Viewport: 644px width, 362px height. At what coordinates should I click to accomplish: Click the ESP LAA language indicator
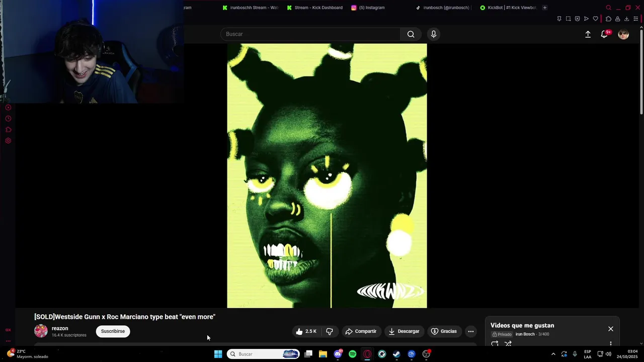[588, 354]
